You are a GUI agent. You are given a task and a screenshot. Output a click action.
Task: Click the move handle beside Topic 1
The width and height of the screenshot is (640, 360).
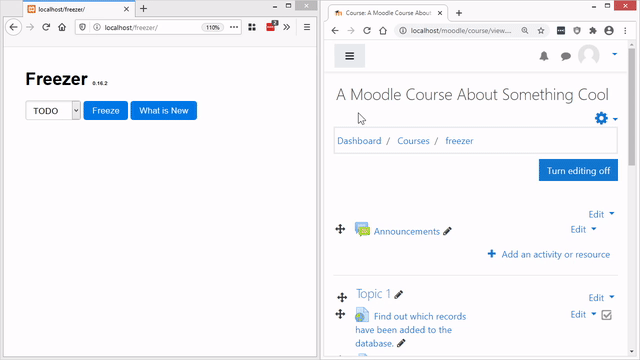click(342, 297)
